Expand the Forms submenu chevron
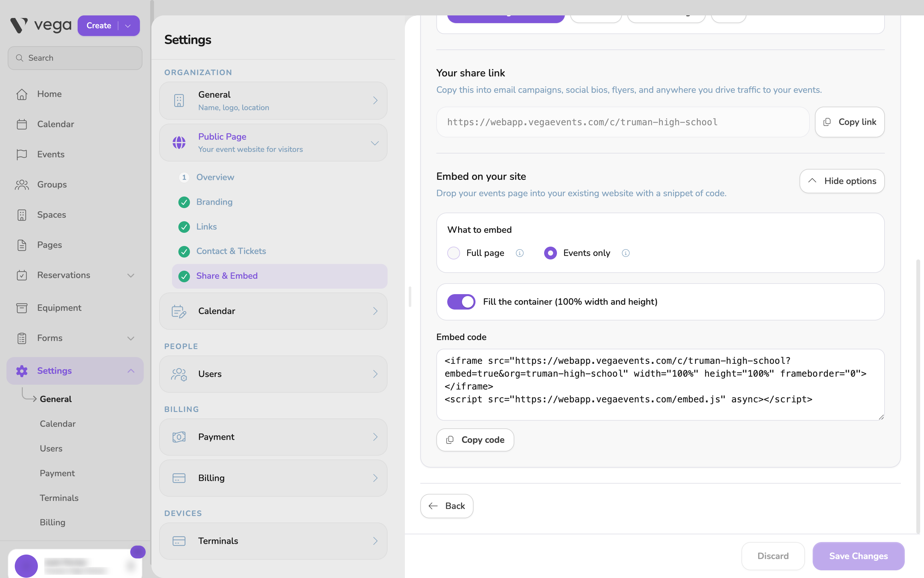The width and height of the screenshot is (924, 578). tap(131, 338)
